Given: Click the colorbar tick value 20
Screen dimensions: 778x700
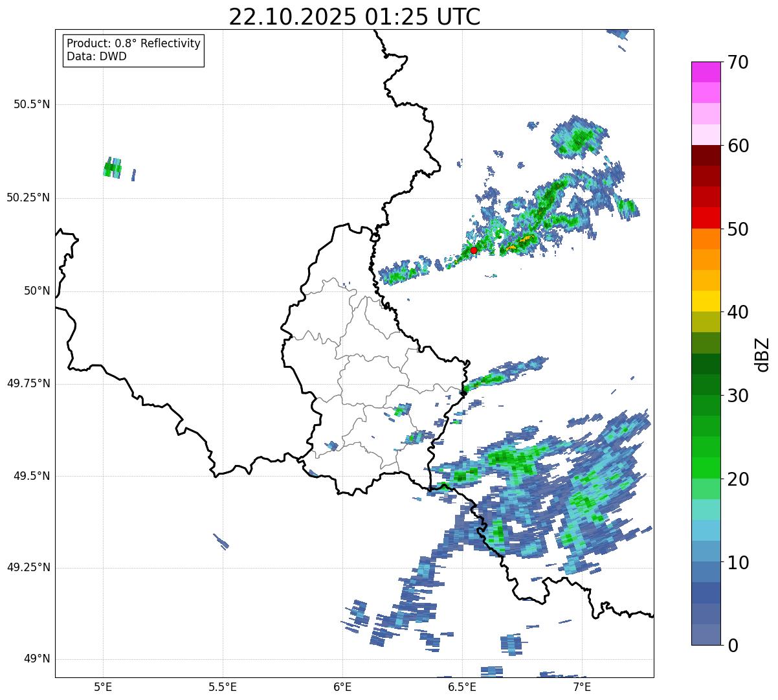Looking at the screenshot, I should coord(739,479).
